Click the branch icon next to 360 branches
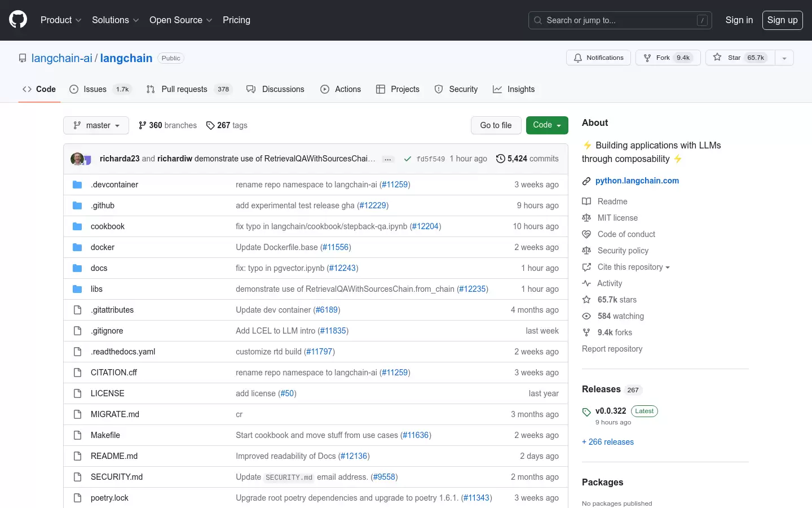 coord(142,125)
